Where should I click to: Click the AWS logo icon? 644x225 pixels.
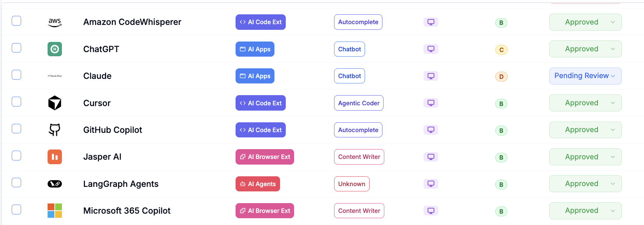pos(55,22)
